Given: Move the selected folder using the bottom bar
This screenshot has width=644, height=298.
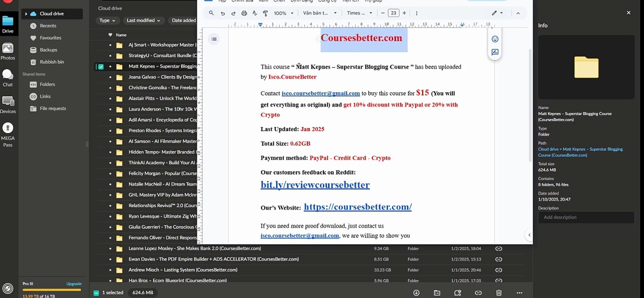Looking at the screenshot, I should [437, 293].
